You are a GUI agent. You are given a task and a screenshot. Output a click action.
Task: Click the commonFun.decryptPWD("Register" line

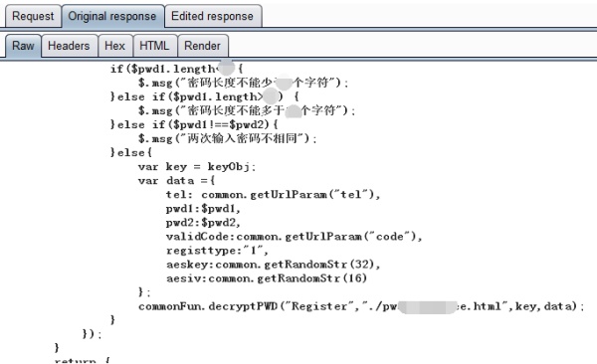click(361, 306)
